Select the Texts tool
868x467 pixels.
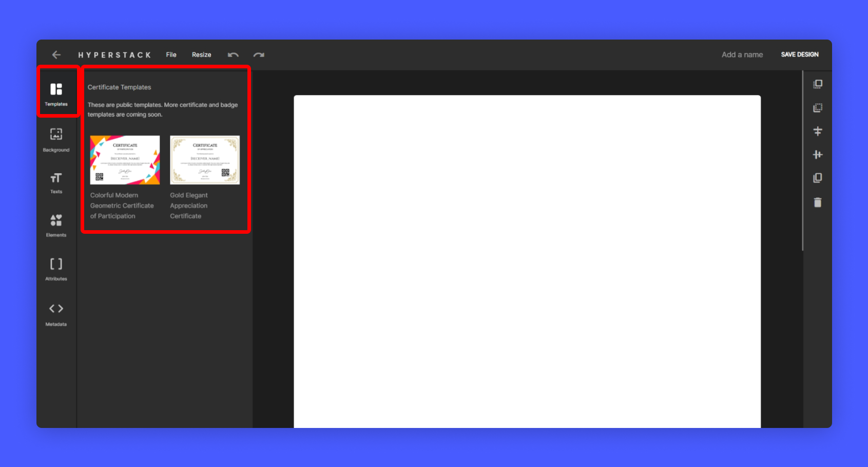click(x=56, y=182)
